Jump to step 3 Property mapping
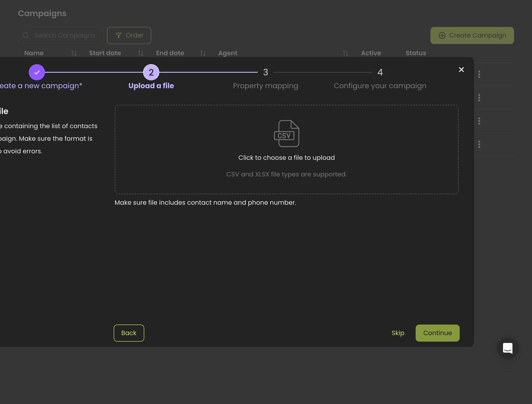This screenshot has width=532, height=404. click(266, 72)
